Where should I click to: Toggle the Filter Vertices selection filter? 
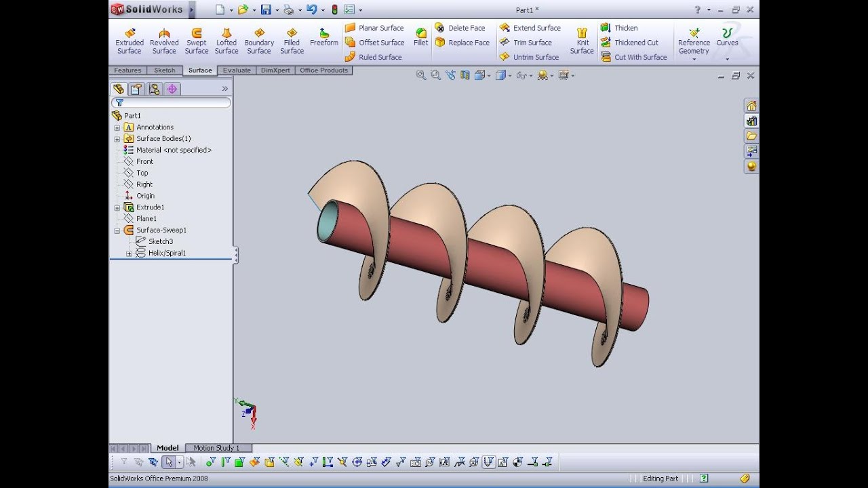pyautogui.click(x=210, y=462)
